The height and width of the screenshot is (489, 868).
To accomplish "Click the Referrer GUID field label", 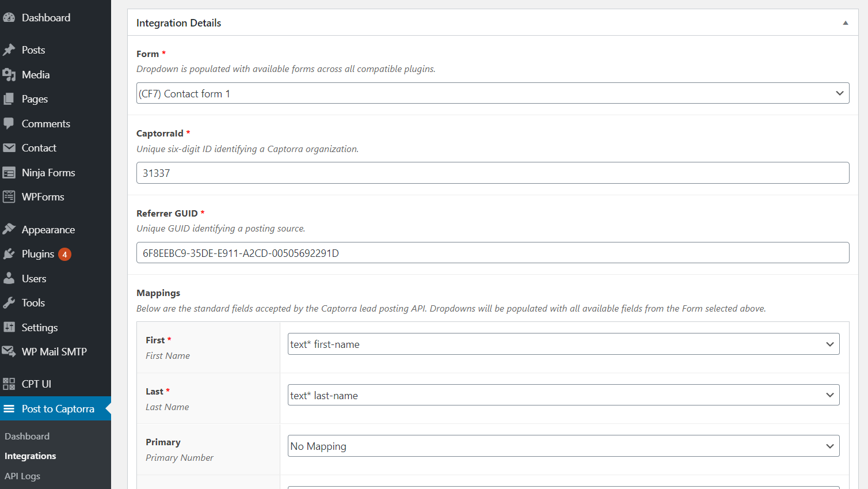I will coord(167,214).
